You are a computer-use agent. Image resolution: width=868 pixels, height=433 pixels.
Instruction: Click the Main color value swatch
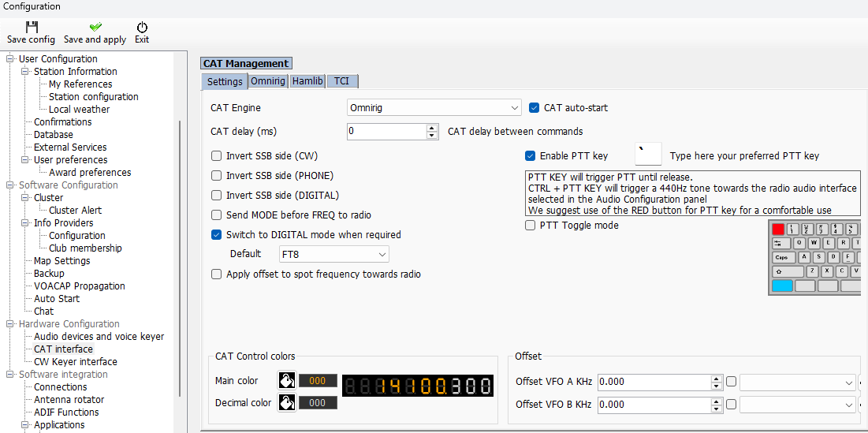[318, 381]
